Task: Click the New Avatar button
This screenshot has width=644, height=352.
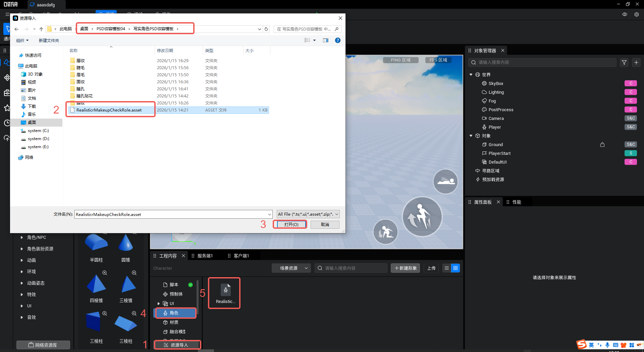Action: (405, 268)
